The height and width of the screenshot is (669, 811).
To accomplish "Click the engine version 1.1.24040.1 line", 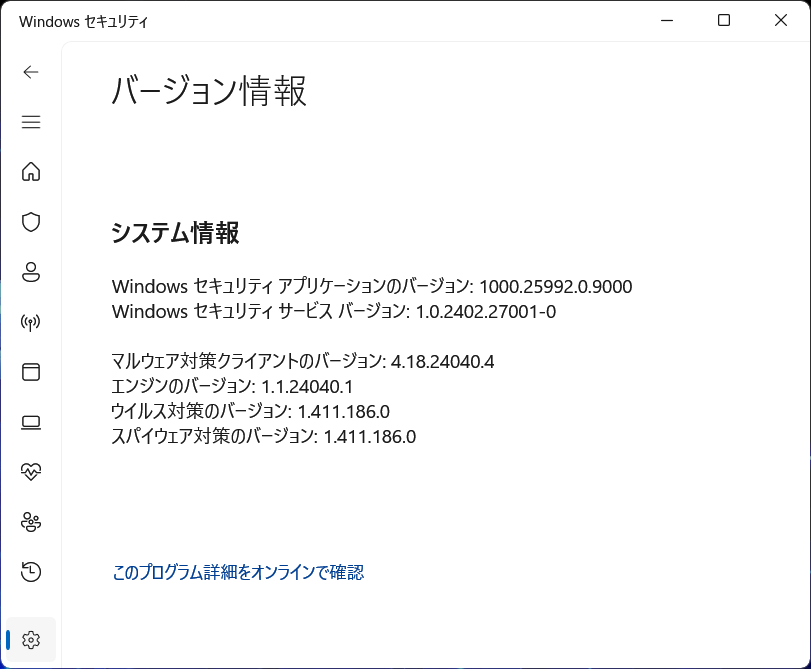I will [232, 386].
